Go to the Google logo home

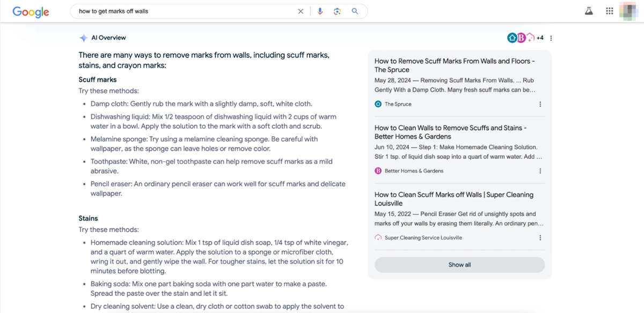[31, 12]
